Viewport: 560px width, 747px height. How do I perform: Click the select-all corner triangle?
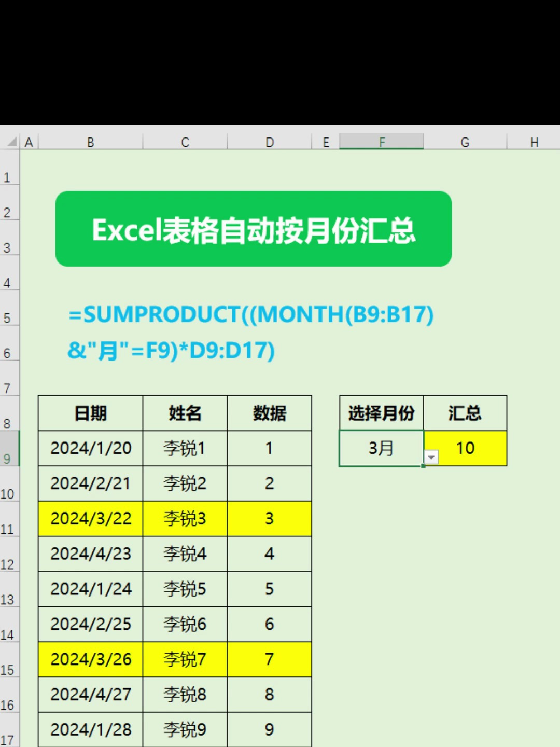coord(11,142)
